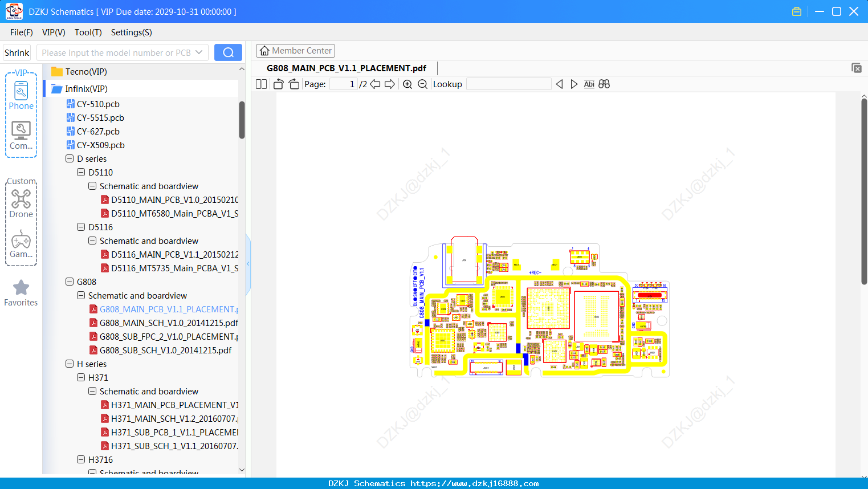The image size is (868, 489).
Task: Open H371_MAIN_PCB_PLACEMENT file
Action: 170,405
